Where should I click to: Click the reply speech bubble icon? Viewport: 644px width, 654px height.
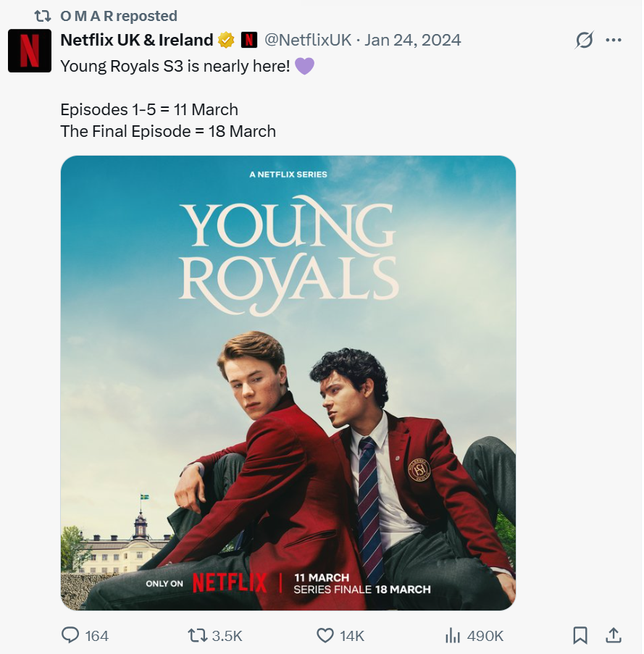click(70, 635)
